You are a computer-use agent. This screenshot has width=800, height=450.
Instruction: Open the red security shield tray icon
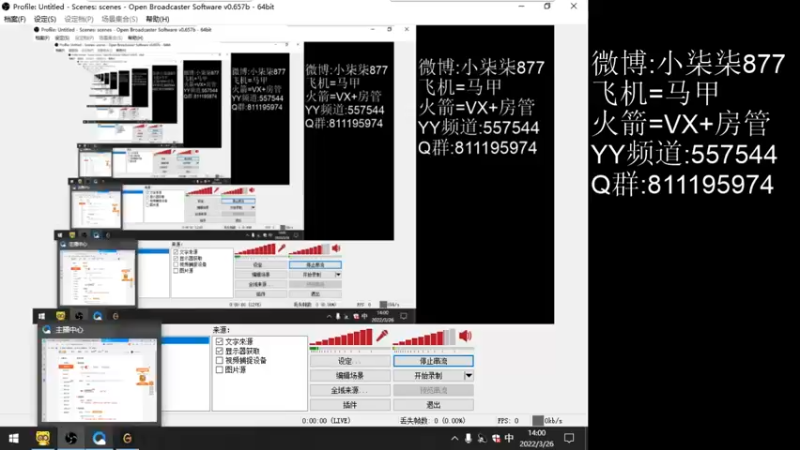pyautogui.click(x=495, y=438)
